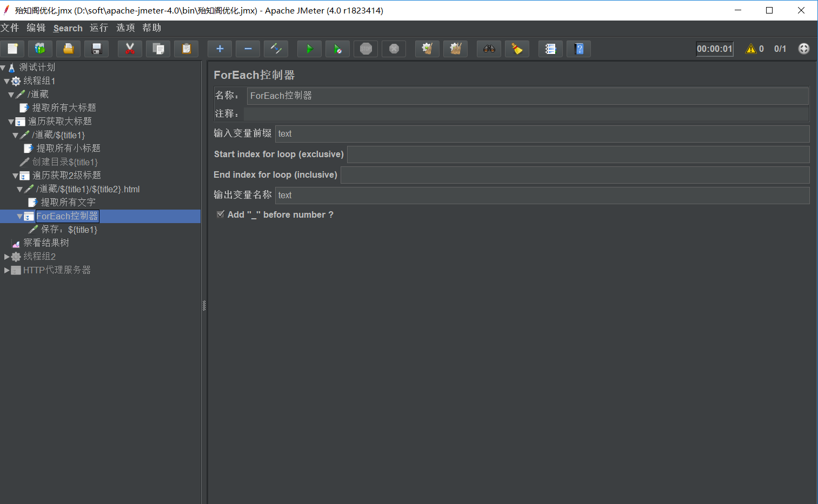This screenshot has width=818, height=504.
Task: Open the 编辑 menu
Action: 36,28
